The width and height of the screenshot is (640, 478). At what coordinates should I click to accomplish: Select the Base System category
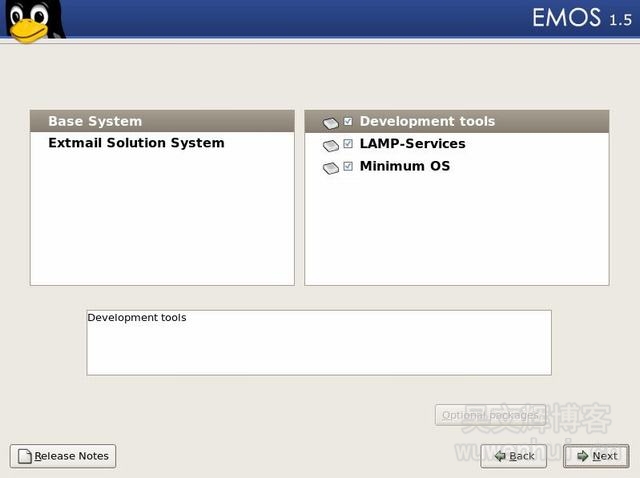click(95, 121)
